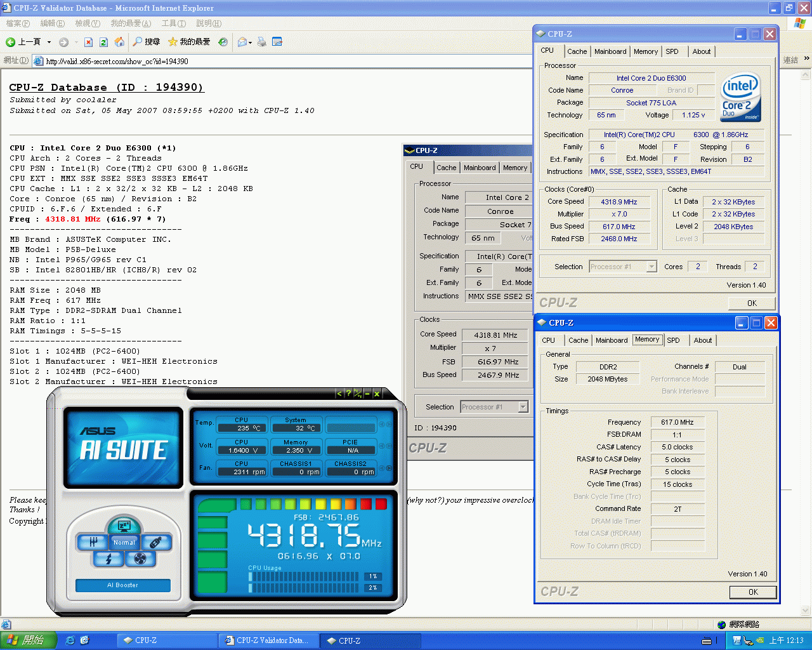Toggle AI Suite Celsius/Fahrenheit icon
The width and height of the screenshot is (812, 650).
pyautogui.click(x=358, y=394)
